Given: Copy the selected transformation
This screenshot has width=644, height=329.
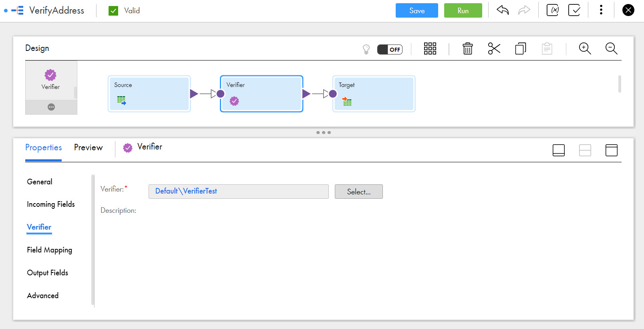Looking at the screenshot, I should pos(521,48).
